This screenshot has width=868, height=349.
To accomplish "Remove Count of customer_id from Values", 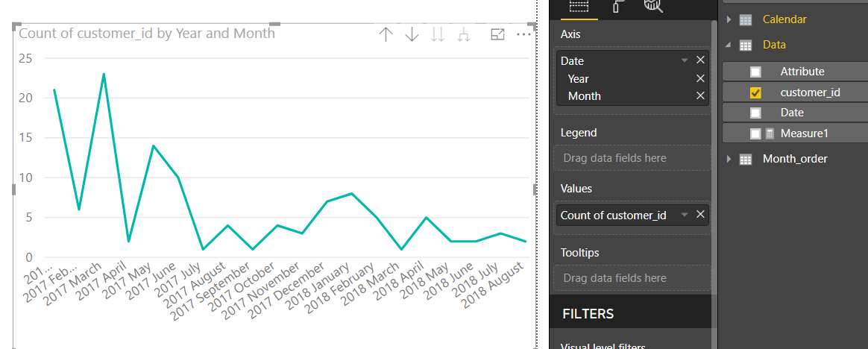I will click(x=700, y=214).
